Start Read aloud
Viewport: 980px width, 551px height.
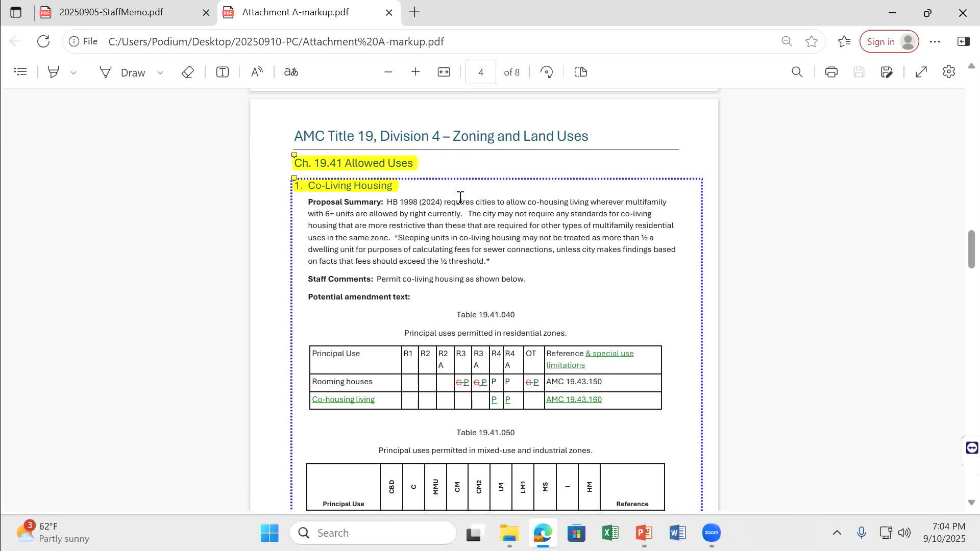pyautogui.click(x=257, y=72)
